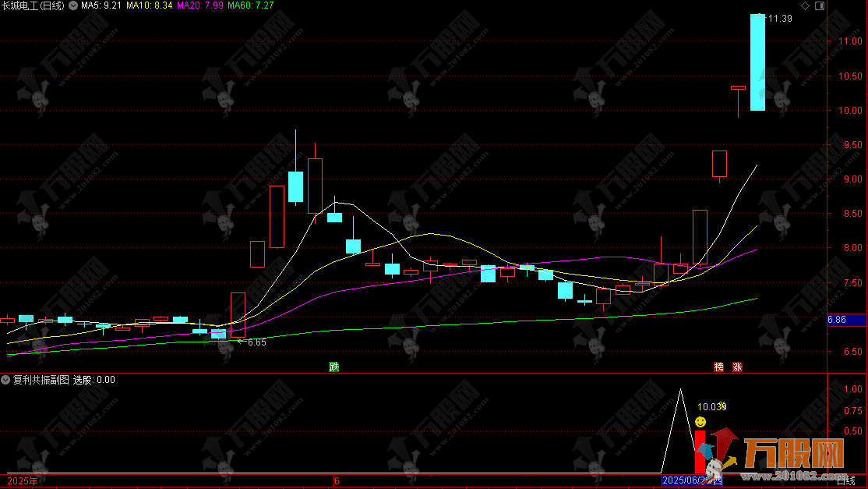This screenshot has width=868, height=489.
Task: Click the 2025年 time axis label
Action: click(22, 480)
